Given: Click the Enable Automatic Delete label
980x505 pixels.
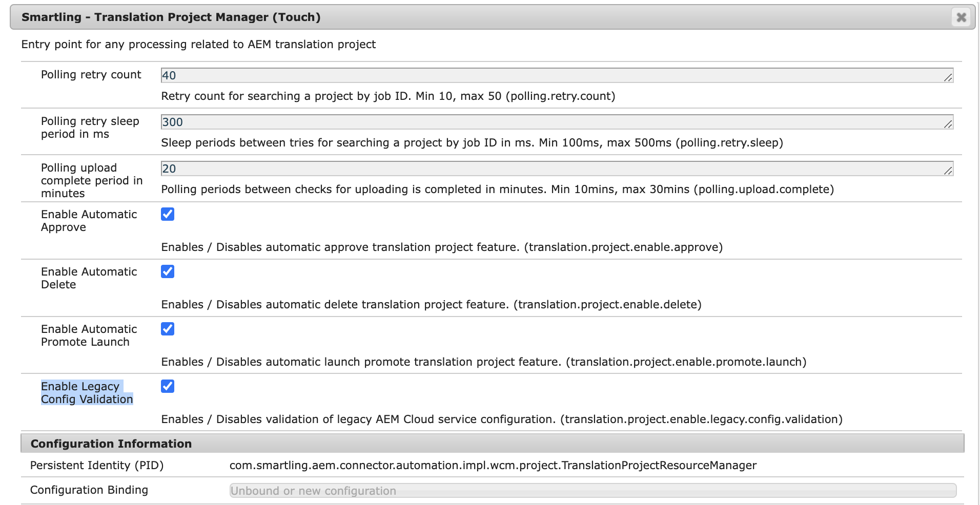Looking at the screenshot, I should [x=89, y=278].
